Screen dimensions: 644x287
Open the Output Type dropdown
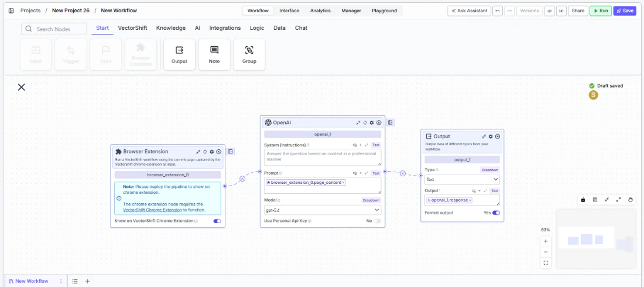tap(462, 179)
